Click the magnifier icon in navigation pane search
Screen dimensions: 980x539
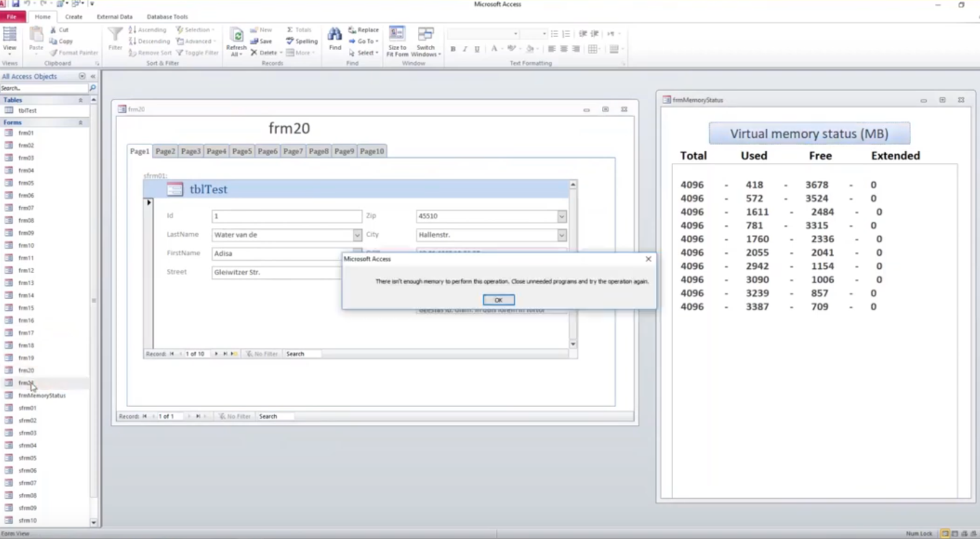pos(93,88)
